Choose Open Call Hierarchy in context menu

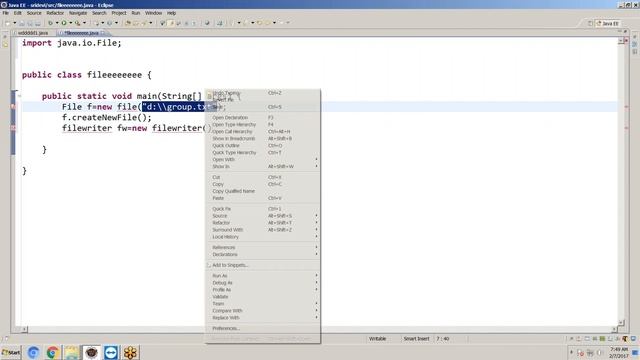point(263,131)
